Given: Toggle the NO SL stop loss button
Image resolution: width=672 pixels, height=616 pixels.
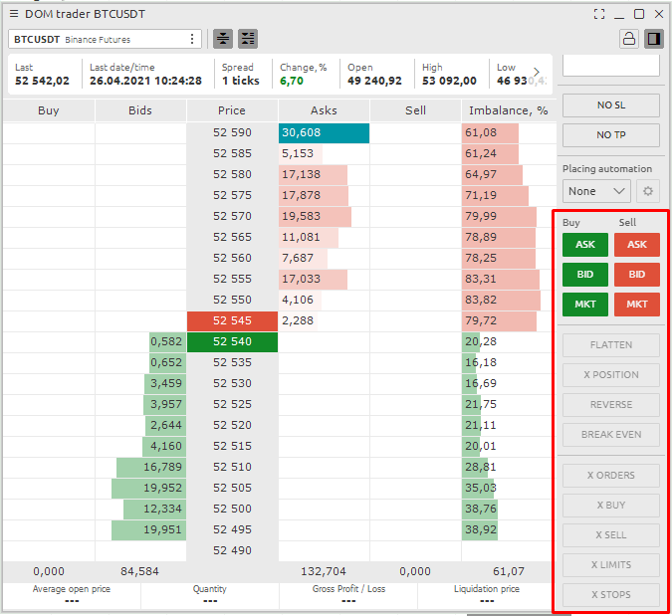Looking at the screenshot, I should pos(610,105).
